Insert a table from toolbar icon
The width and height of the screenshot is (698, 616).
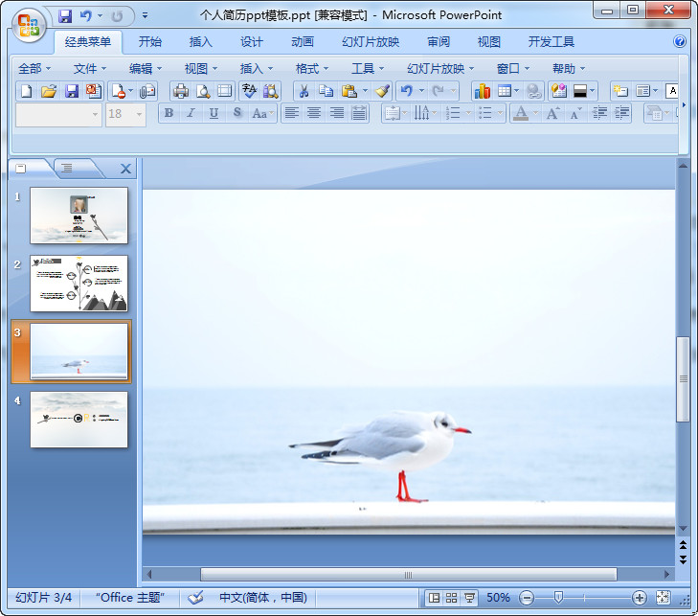click(x=505, y=91)
